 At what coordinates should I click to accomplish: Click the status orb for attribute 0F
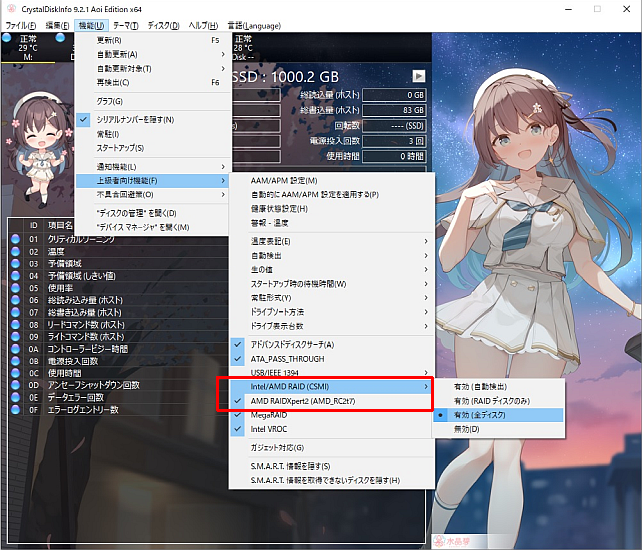click(16, 409)
